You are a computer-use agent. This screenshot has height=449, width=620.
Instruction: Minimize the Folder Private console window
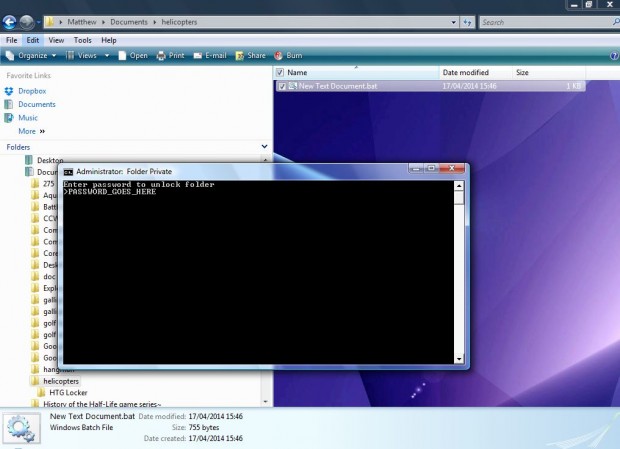coord(416,168)
